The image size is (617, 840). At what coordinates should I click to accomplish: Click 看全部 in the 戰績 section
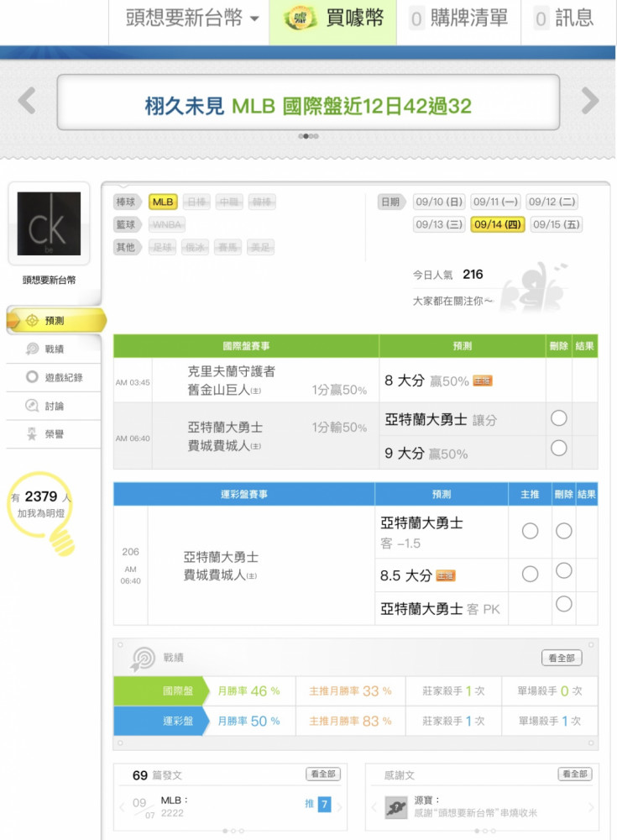pyautogui.click(x=562, y=658)
